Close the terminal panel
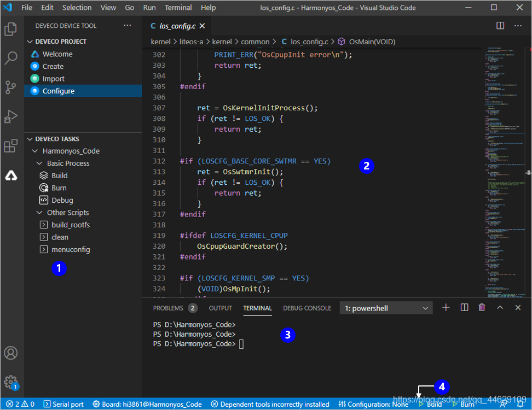The image size is (532, 410). tap(518, 307)
